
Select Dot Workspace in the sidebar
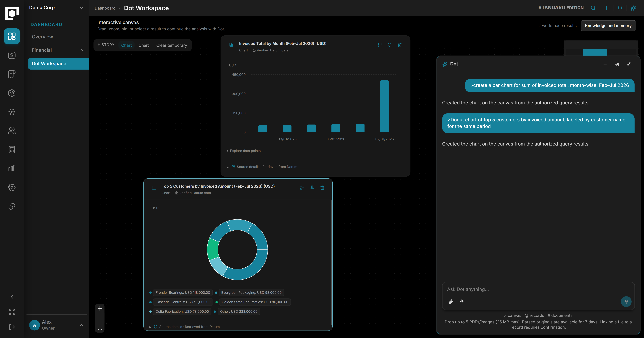[59, 63]
